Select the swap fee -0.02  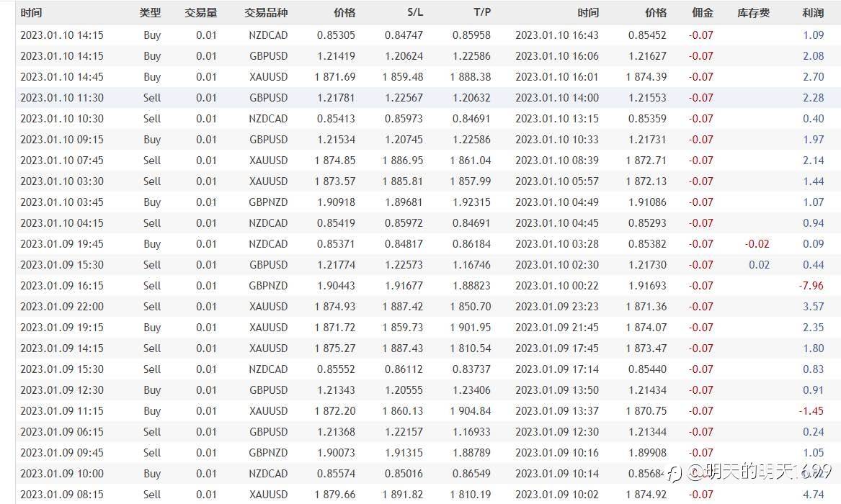click(x=757, y=244)
